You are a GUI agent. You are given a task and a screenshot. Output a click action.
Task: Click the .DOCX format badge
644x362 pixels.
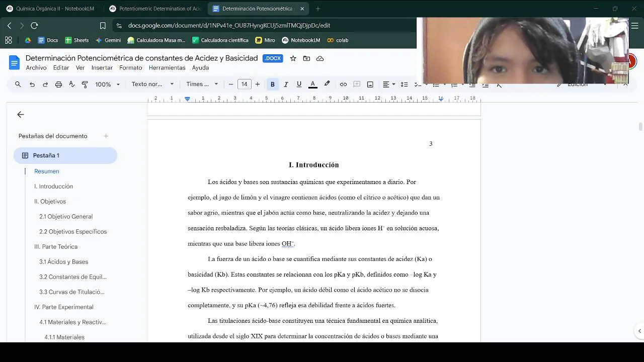273,58
